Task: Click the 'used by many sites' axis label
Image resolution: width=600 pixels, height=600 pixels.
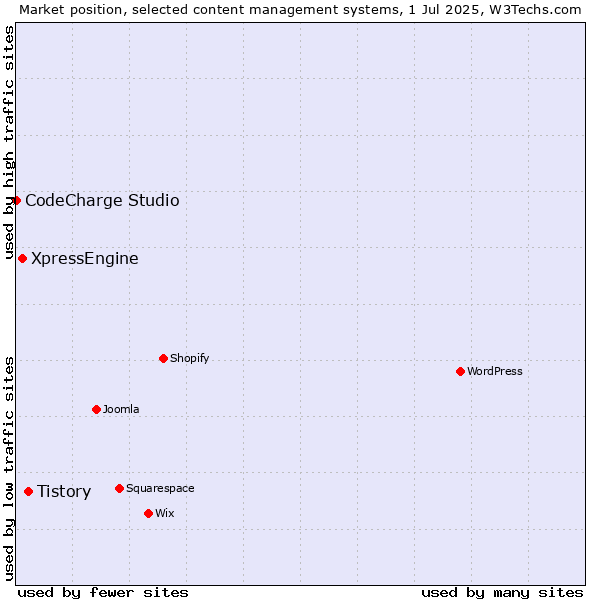Action: pyautogui.click(x=502, y=593)
